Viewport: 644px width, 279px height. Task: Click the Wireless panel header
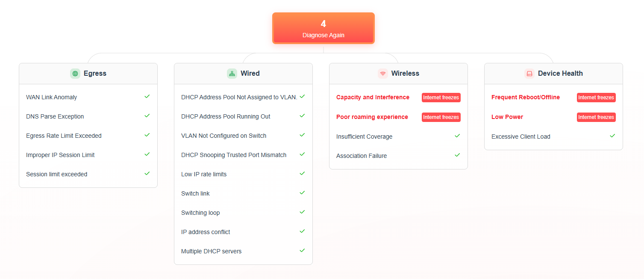(398, 74)
